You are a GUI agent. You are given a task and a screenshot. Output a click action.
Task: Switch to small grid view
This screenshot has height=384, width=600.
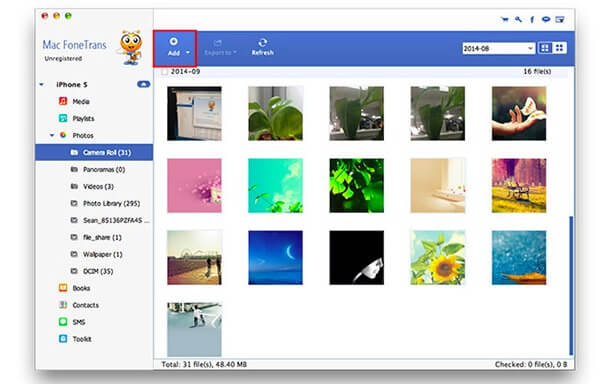coord(559,48)
